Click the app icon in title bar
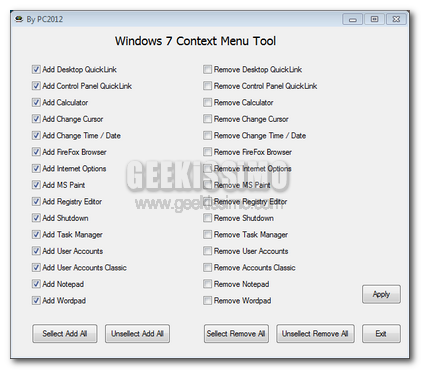The image size is (421, 370). point(19,19)
